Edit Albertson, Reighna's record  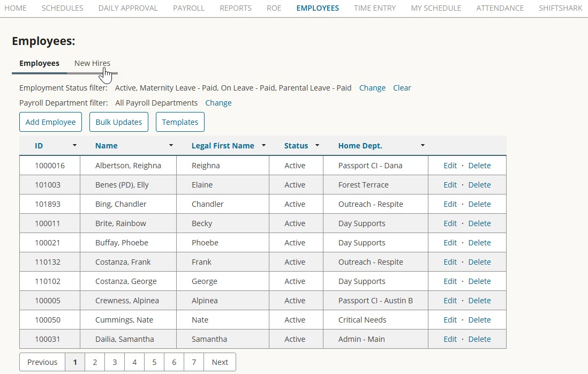tap(450, 166)
